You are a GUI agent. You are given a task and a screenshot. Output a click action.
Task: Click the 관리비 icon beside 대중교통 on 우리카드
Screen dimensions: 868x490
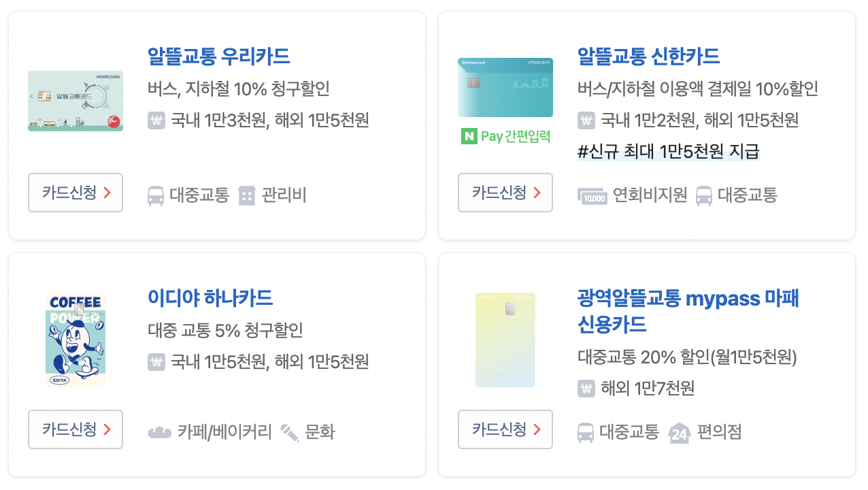coord(247,195)
